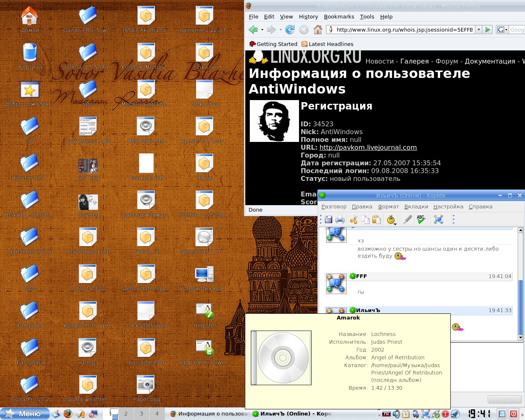
Task: Open the kompozer folder on the desktop
Action: click(30, 315)
